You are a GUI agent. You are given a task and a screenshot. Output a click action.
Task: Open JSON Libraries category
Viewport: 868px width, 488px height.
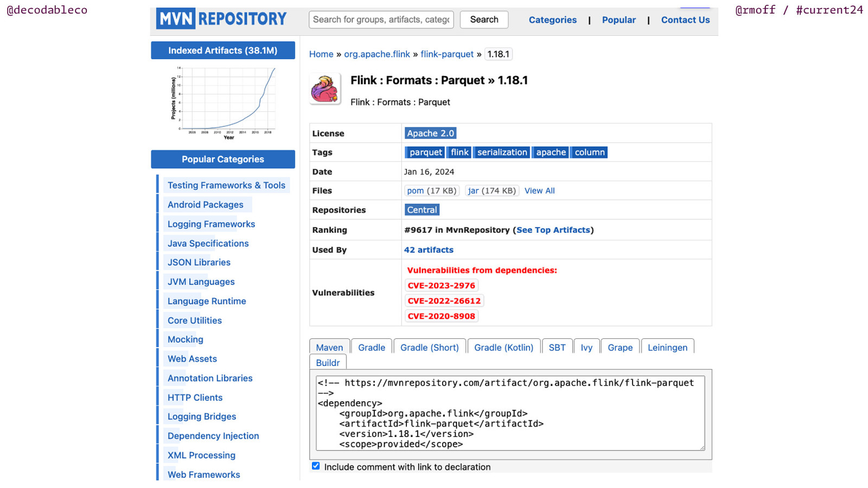[199, 262]
